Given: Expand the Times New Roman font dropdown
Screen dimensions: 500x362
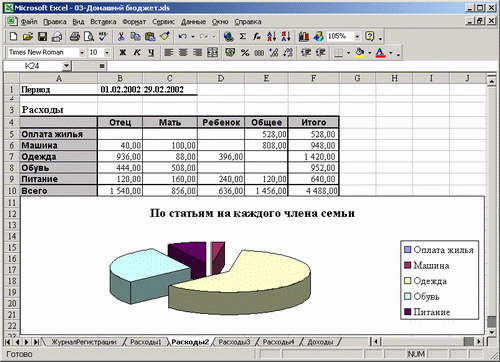Looking at the screenshot, I should coord(82,53).
